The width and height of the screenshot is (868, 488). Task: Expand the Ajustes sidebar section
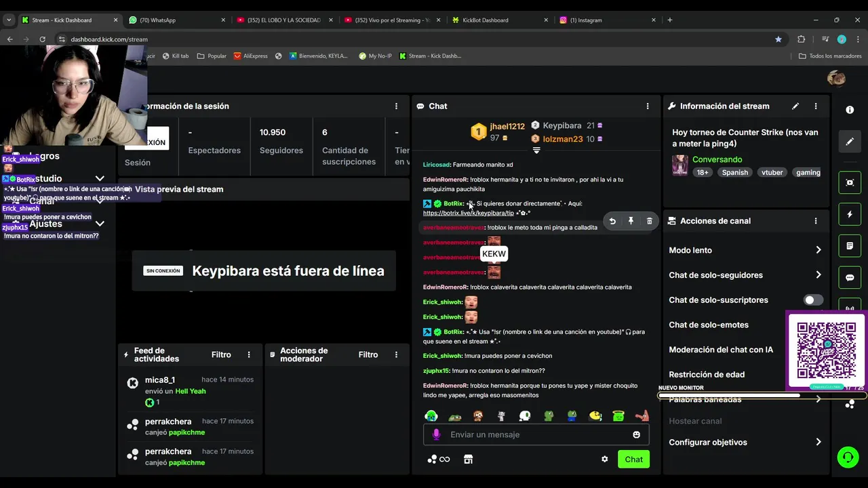(100, 224)
